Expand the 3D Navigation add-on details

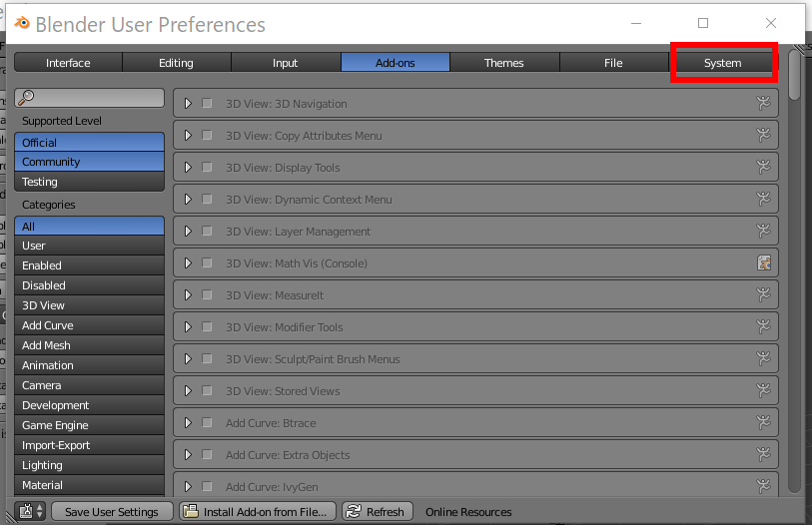coord(188,103)
